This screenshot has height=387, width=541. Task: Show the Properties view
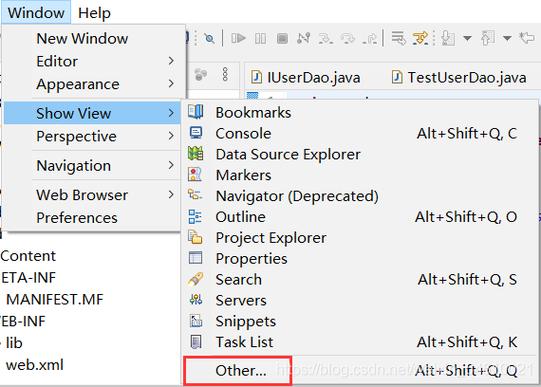tap(360, 258)
